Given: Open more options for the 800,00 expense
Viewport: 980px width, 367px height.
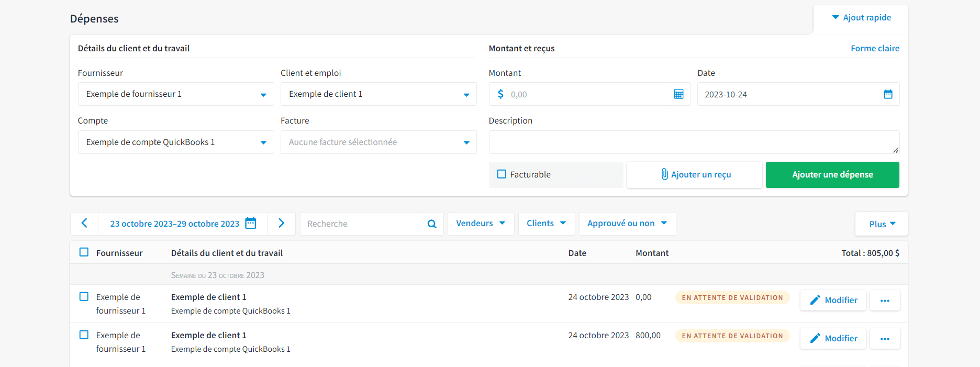Looking at the screenshot, I should [x=885, y=339].
